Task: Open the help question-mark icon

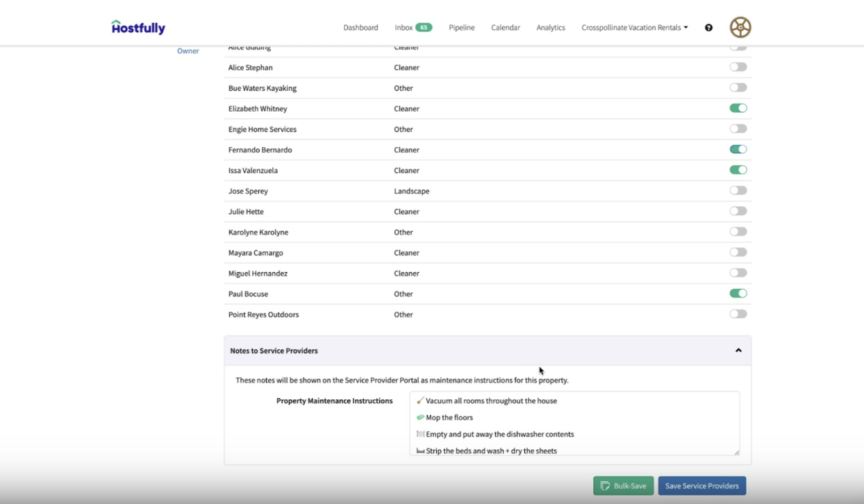Action: [x=708, y=27]
